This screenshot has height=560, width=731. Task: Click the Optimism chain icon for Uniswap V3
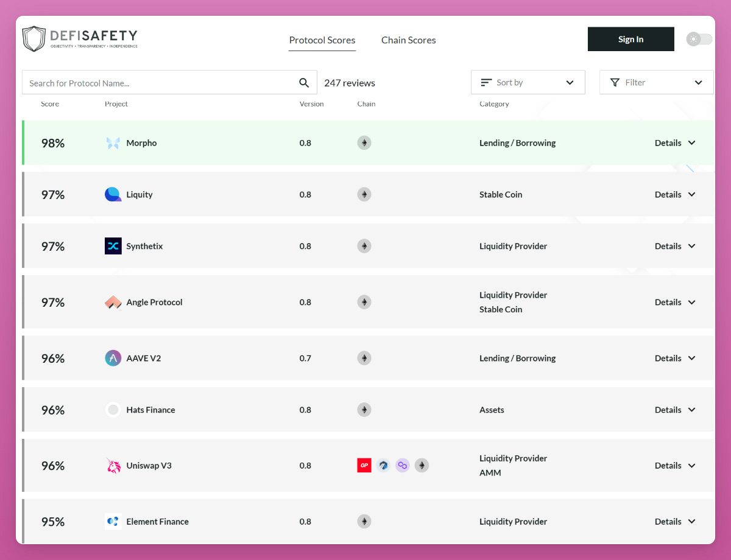point(364,466)
